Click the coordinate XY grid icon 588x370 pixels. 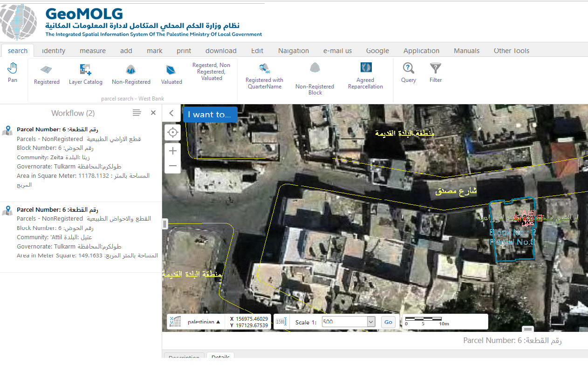coord(175,322)
